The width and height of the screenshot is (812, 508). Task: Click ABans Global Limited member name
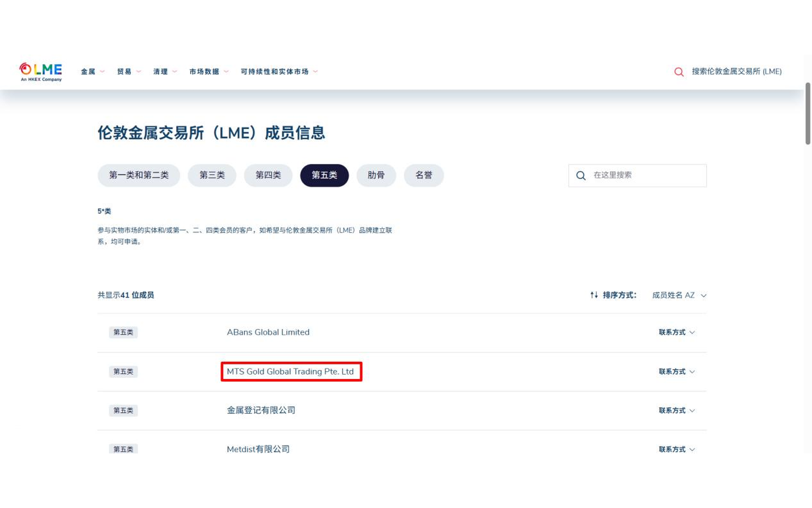click(268, 332)
